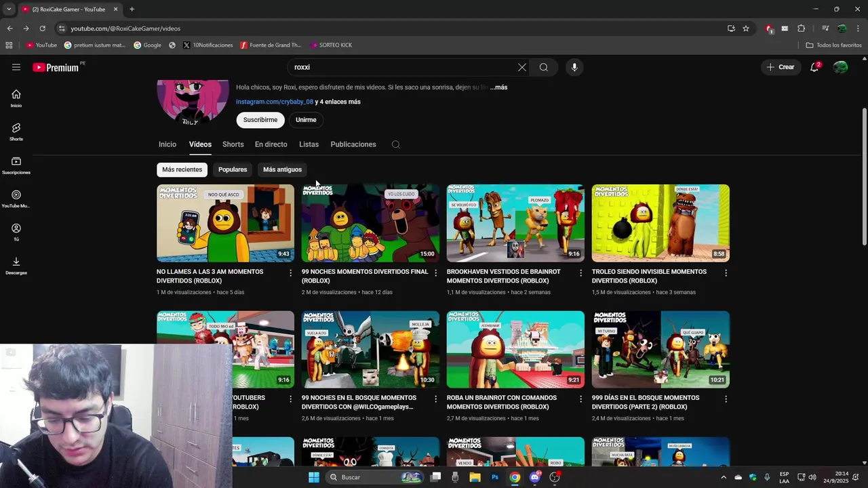The width and height of the screenshot is (868, 488).
Task: Open Todos los favoritos bookmarks folder
Action: click(x=833, y=45)
